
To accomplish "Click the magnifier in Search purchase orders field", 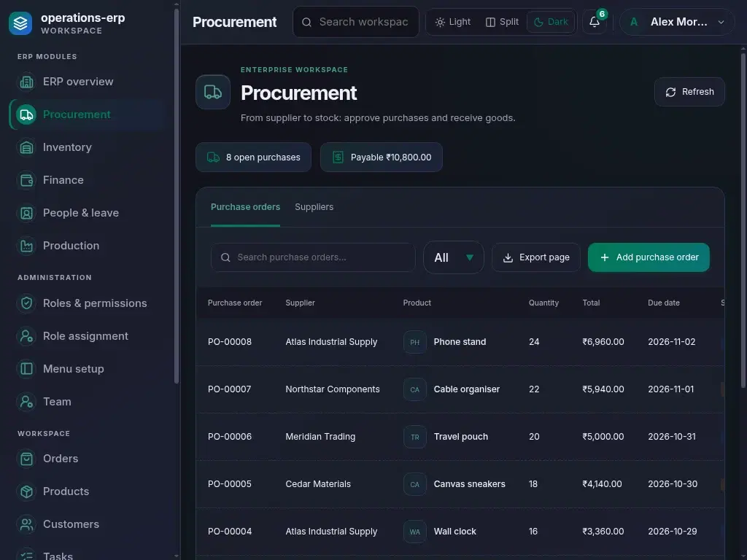I will [x=226, y=257].
